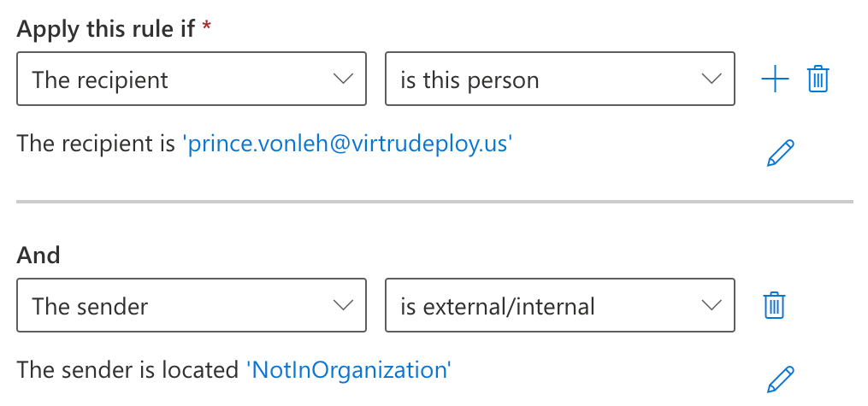Remove the sender condition with its trash icon

(x=775, y=305)
